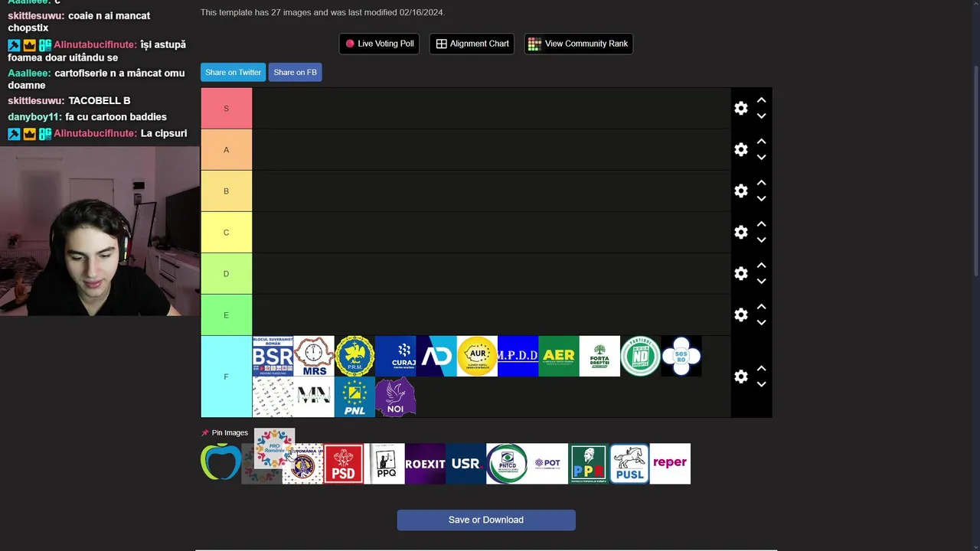Select the SOS RO flower logo
This screenshot has width=980, height=551.
click(681, 356)
